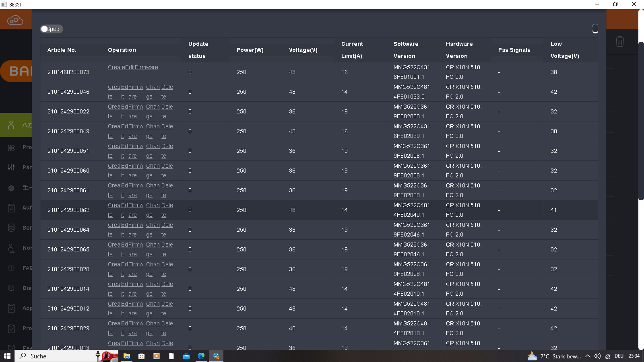This screenshot has width=644, height=362.
Task: Click the 'Edit' link for article 2101242900022
Action: (124, 111)
